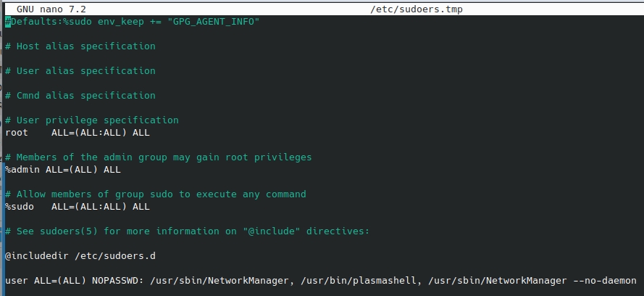
Task: Click the Host alias specification comment
Action: point(80,46)
